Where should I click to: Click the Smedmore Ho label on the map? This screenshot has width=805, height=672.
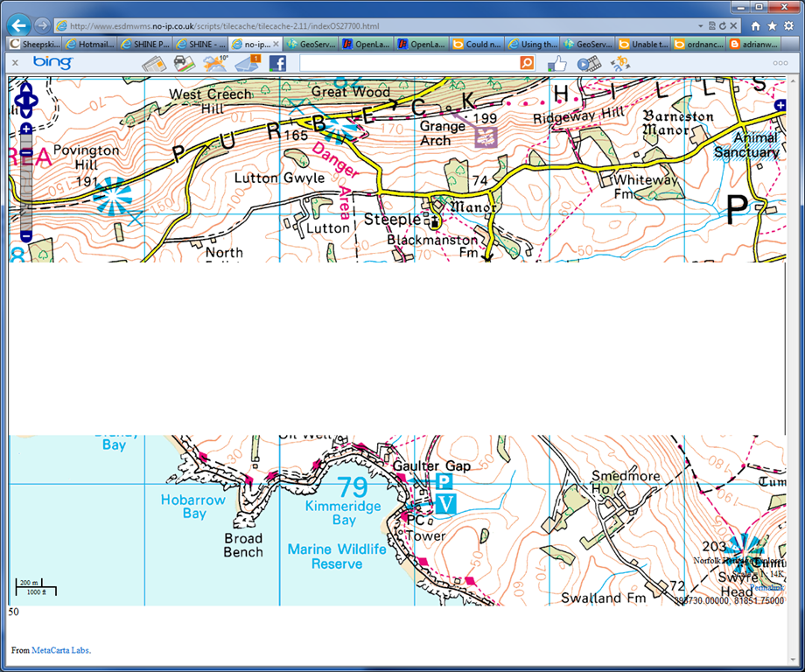(626, 482)
